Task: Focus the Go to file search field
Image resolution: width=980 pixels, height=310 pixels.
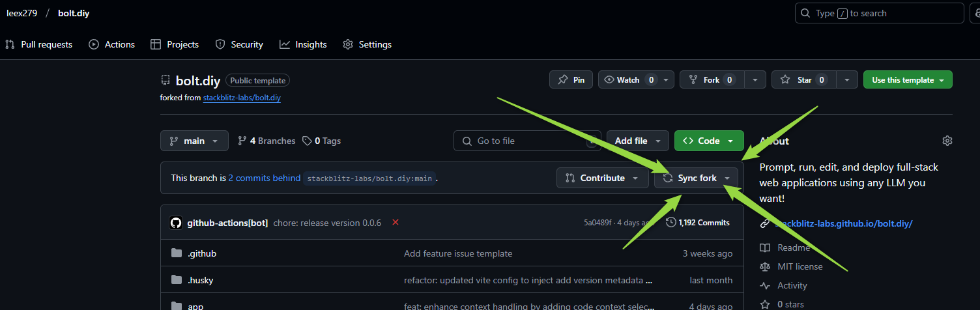Action: point(527,141)
